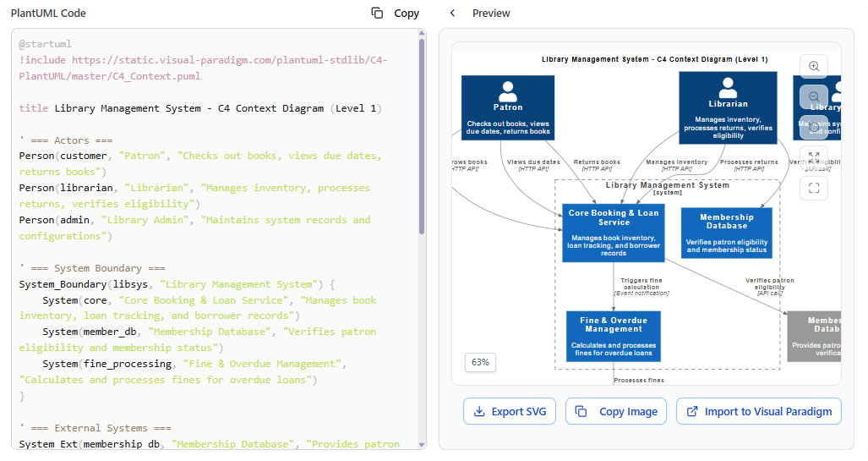This screenshot has height=461, width=868.
Task: Select the blue Membership Database system box
Action: point(726,233)
